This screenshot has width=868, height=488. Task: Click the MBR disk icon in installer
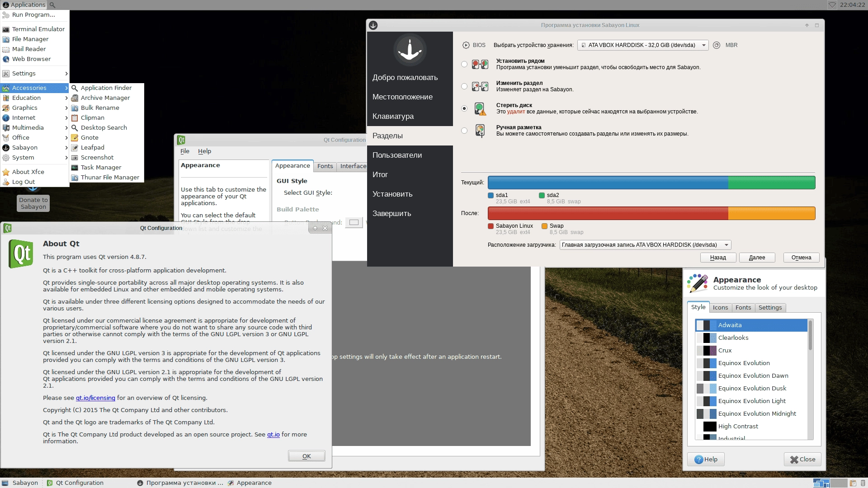[x=717, y=45]
